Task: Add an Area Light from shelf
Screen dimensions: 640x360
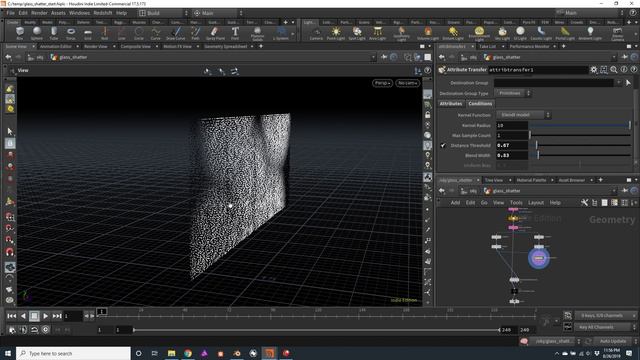Action: (378, 33)
